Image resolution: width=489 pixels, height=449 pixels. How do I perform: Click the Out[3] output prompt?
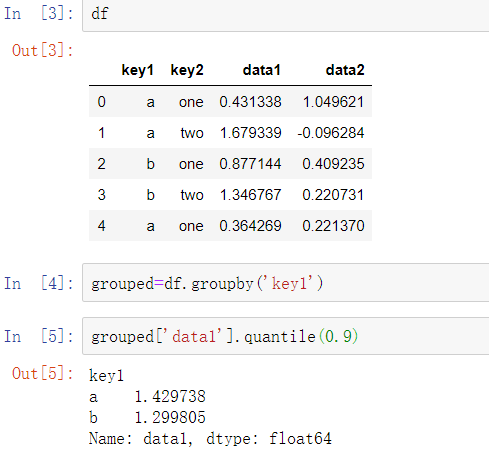[x=43, y=51]
